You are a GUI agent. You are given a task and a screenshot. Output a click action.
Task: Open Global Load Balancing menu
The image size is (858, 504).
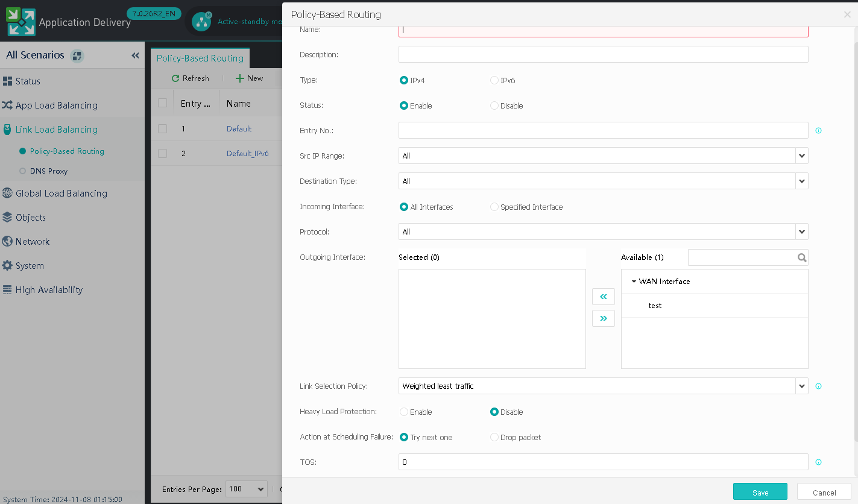point(61,194)
